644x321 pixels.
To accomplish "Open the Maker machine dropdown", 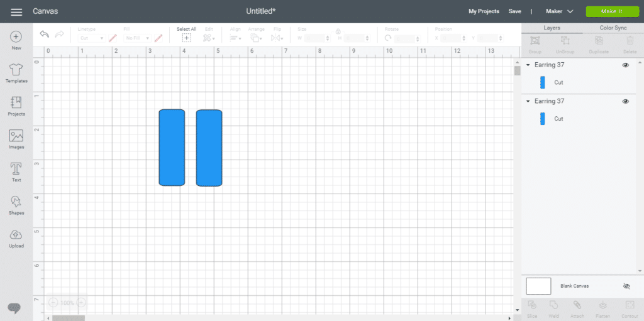I will pos(561,11).
